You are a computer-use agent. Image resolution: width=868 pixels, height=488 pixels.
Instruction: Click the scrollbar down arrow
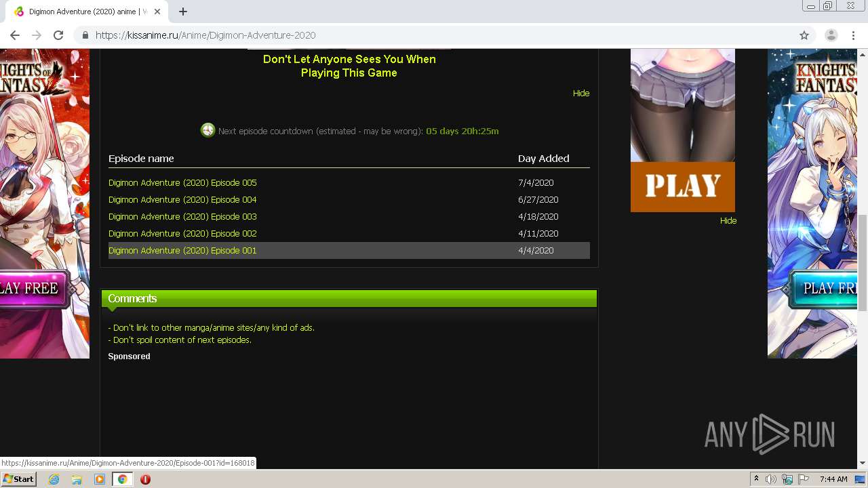pyautogui.click(x=863, y=463)
